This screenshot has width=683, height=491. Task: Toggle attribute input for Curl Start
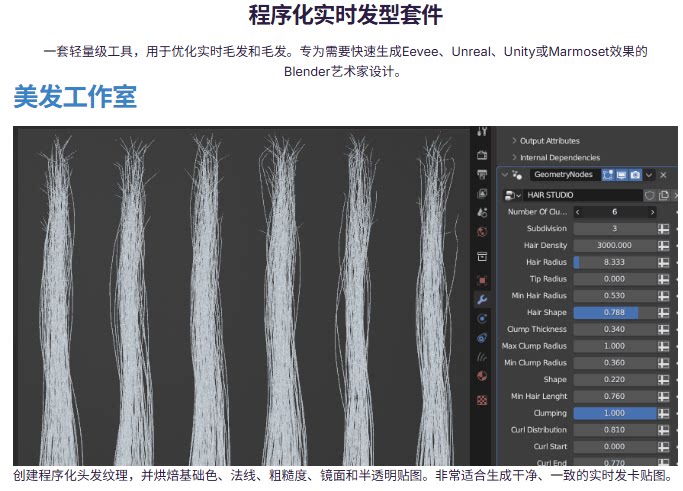pos(663,447)
